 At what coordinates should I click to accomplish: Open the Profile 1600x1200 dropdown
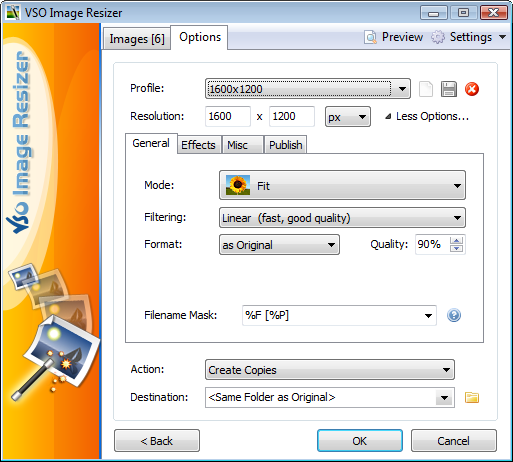click(308, 89)
